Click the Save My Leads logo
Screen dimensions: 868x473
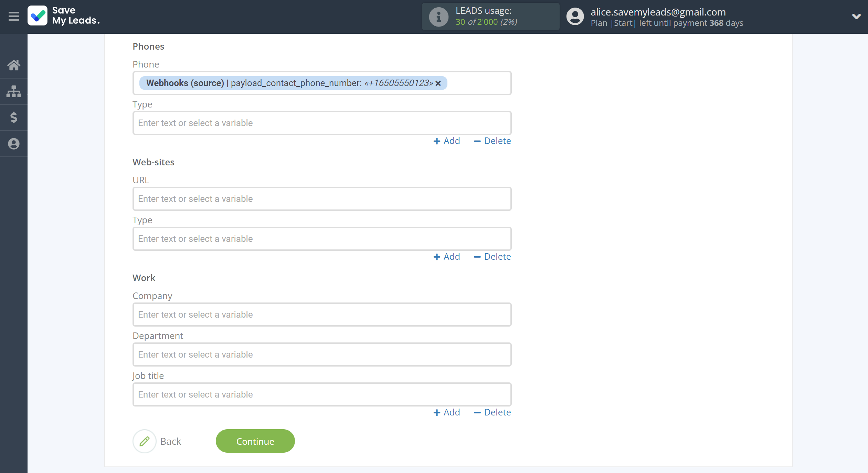click(64, 16)
